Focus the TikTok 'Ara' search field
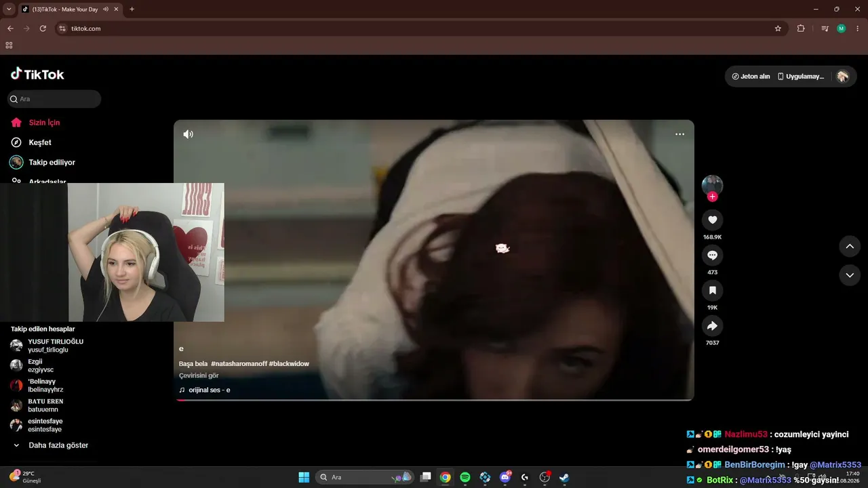The width and height of the screenshot is (868, 488). (54, 99)
